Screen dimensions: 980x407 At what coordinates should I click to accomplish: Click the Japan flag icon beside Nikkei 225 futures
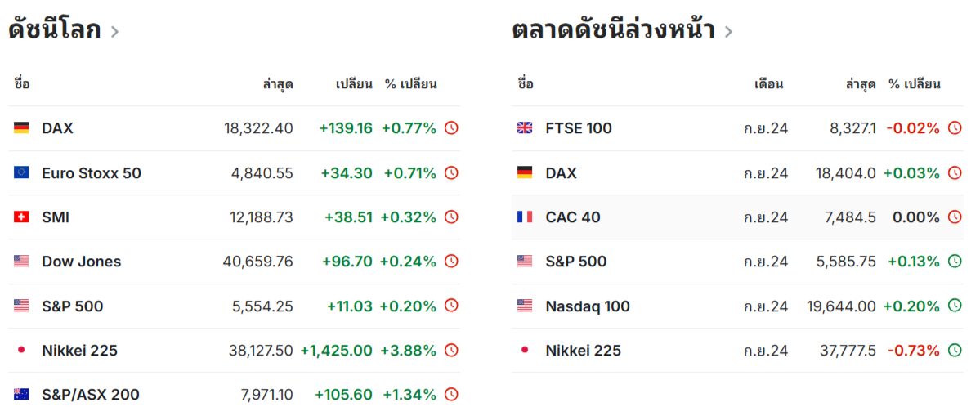(525, 351)
